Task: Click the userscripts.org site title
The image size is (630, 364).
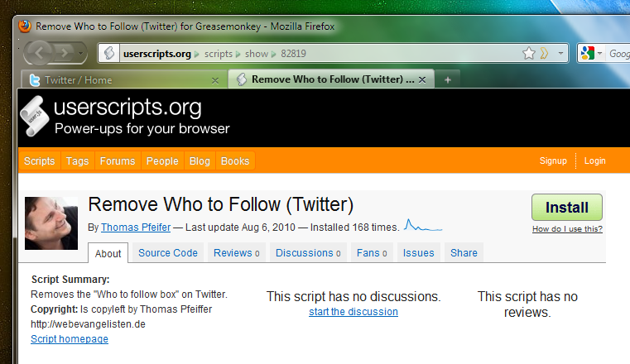Action: [x=127, y=108]
